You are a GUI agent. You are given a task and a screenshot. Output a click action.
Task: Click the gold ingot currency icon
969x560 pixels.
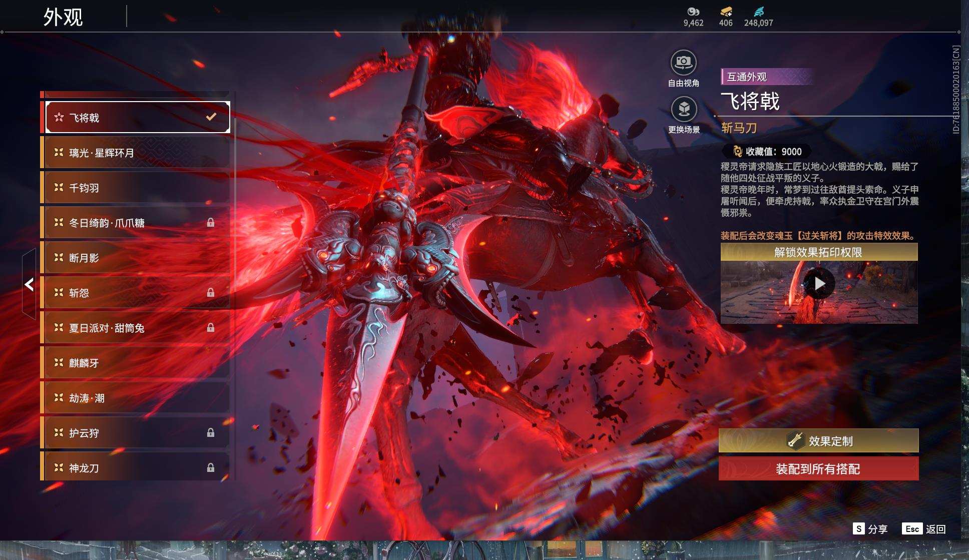726,12
